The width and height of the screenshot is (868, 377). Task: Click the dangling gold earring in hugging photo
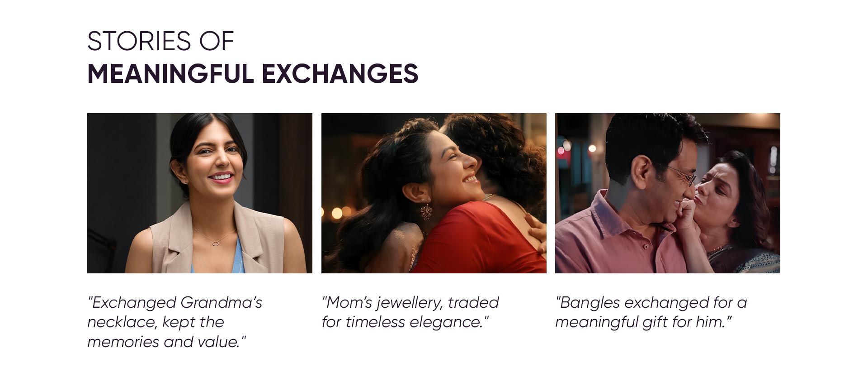click(x=426, y=211)
